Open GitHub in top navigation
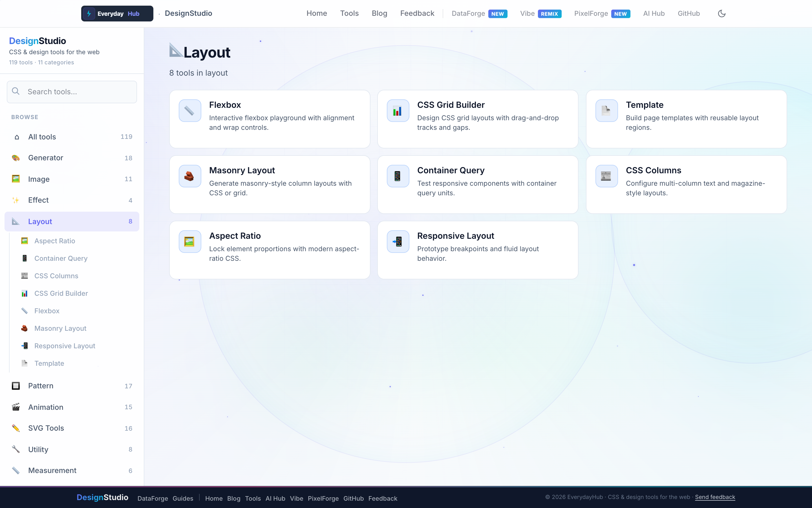 coord(689,14)
